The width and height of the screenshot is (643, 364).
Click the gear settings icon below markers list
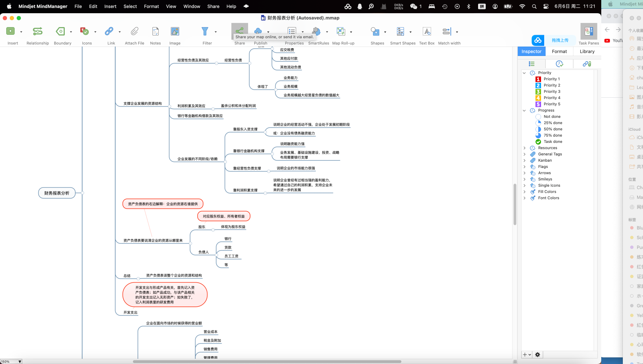pos(538,355)
